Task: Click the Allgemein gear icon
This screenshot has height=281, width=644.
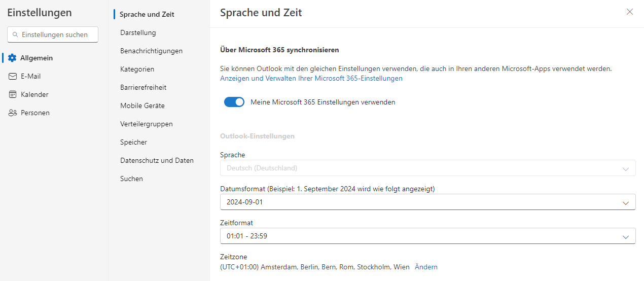Action: coord(13,58)
